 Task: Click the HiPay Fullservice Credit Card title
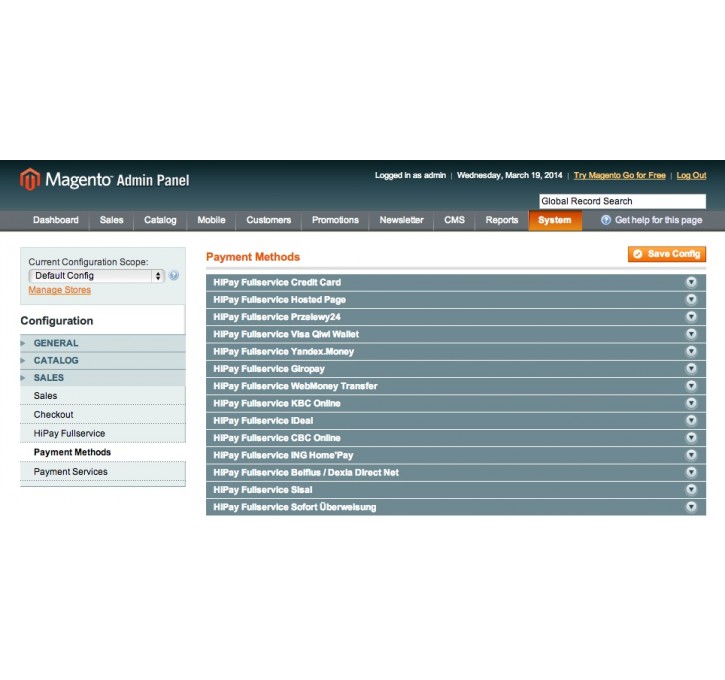pos(277,282)
